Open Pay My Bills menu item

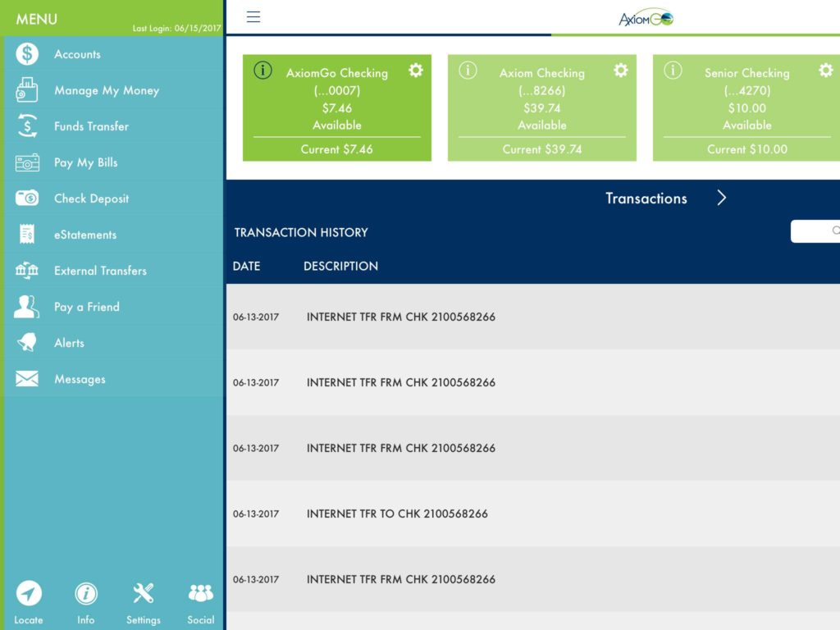[113, 162]
